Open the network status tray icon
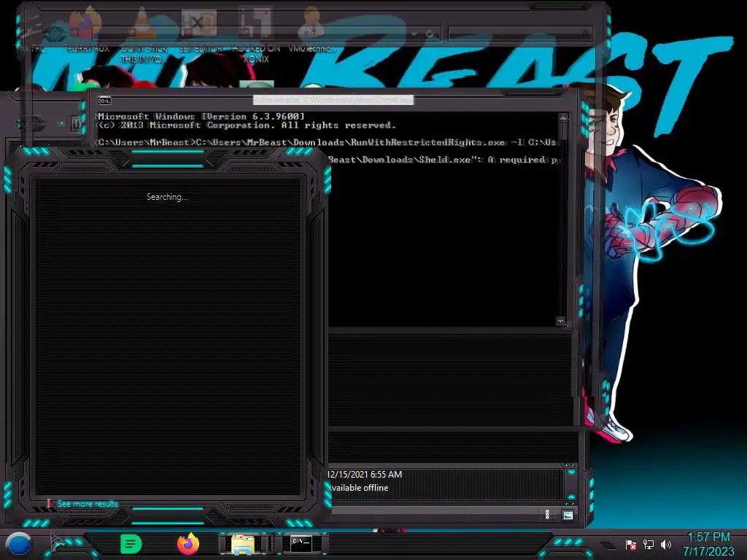 pos(649,544)
